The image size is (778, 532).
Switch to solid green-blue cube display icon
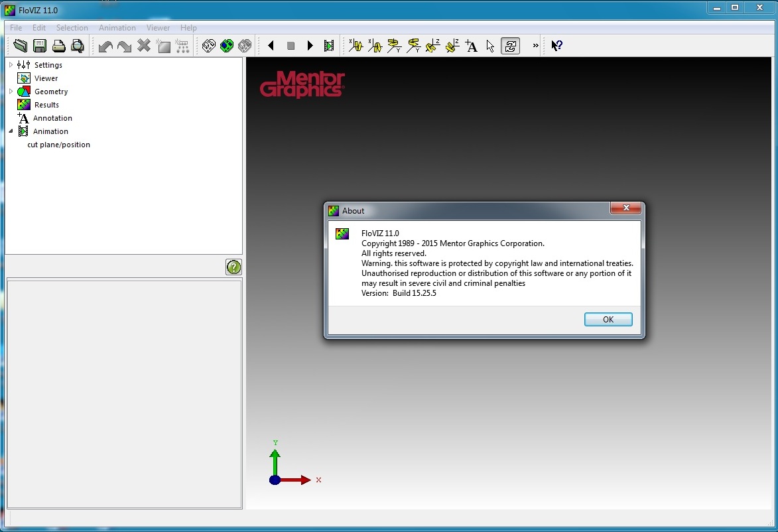(x=227, y=46)
